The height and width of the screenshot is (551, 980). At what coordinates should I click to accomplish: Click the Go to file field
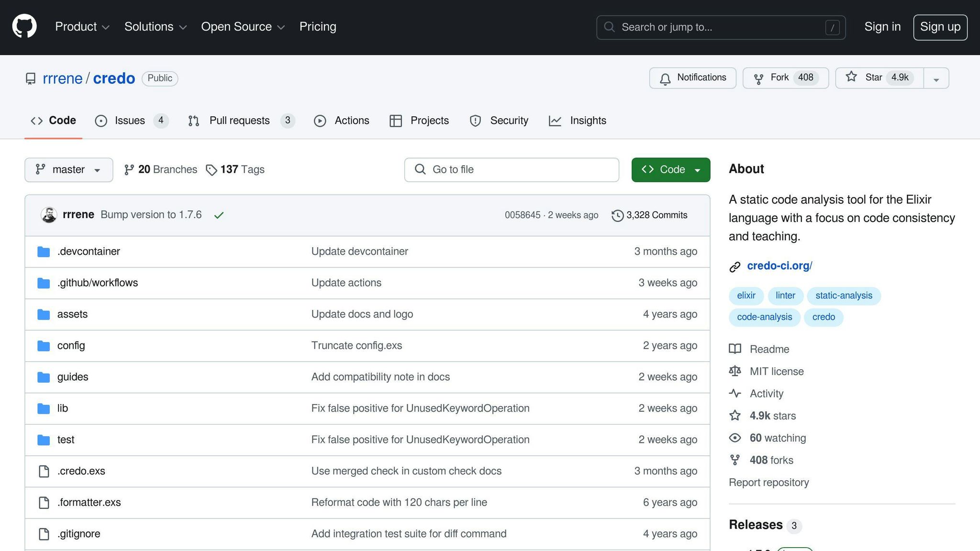[x=511, y=170]
